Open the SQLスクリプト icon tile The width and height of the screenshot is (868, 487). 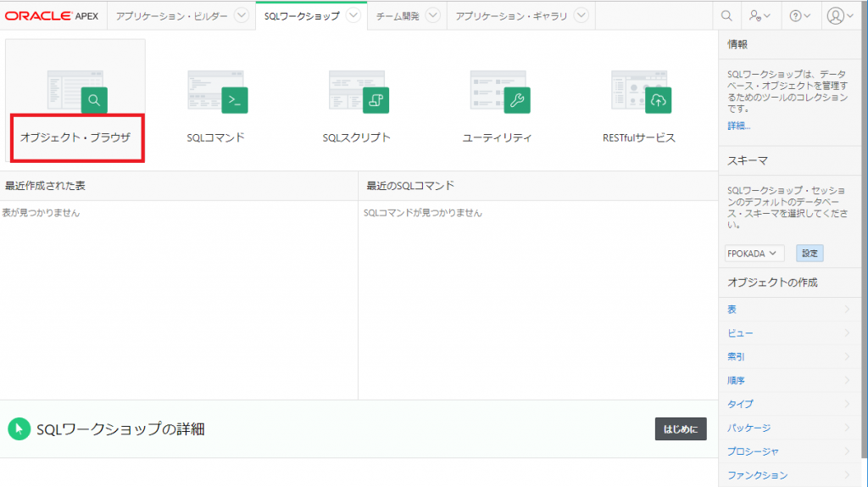point(359,92)
